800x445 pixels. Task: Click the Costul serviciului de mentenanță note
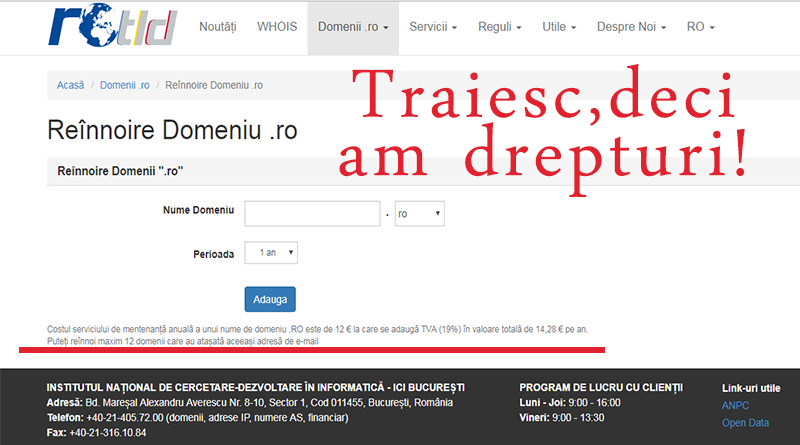(x=317, y=329)
